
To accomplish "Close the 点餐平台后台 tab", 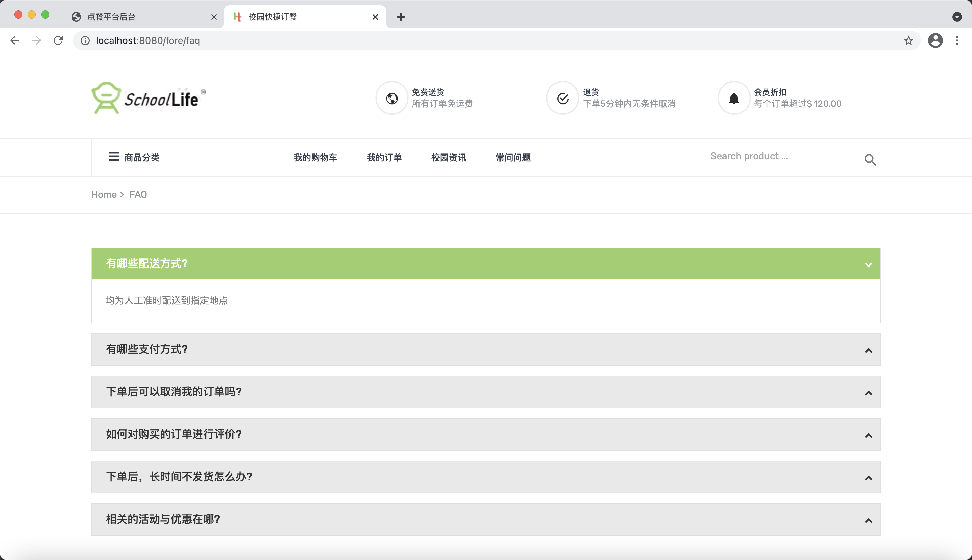I will click(x=214, y=17).
